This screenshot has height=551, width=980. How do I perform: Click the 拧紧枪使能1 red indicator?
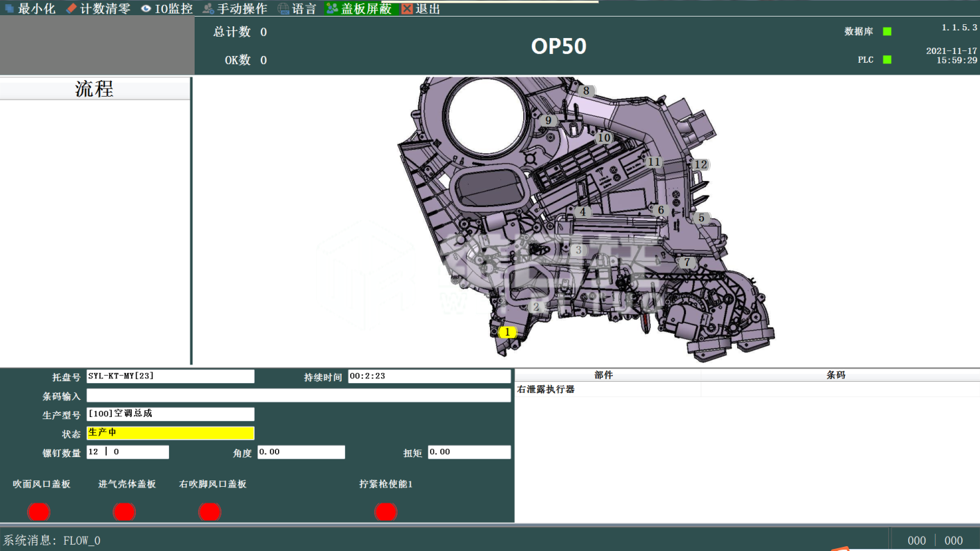pos(386,512)
